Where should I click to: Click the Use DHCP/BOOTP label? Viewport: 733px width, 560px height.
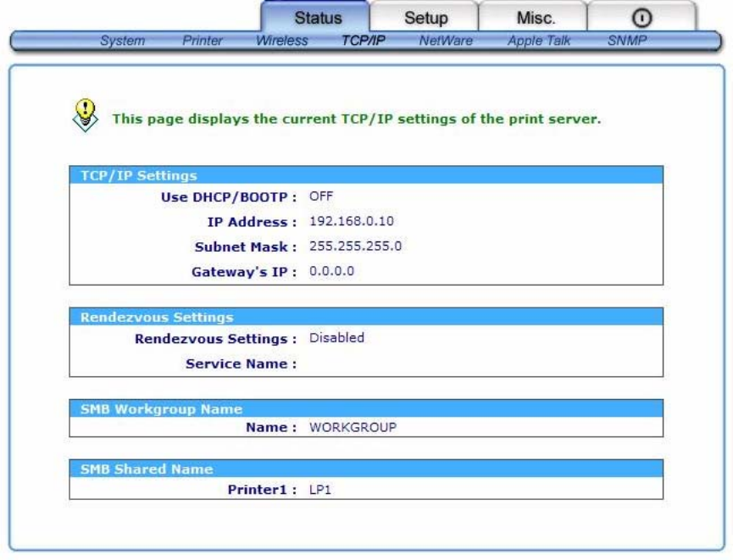(229, 197)
